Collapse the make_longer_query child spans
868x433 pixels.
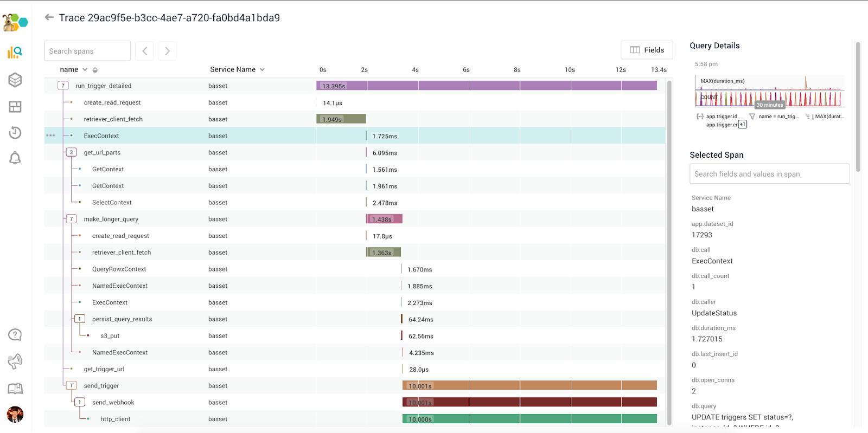click(x=71, y=219)
